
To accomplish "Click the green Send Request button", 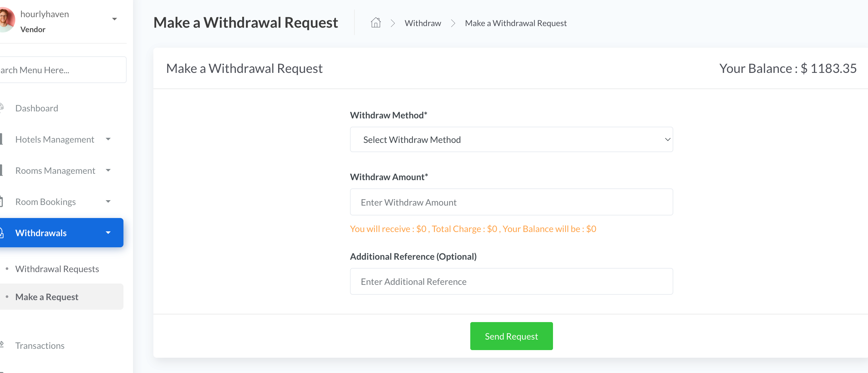I will [x=511, y=336].
